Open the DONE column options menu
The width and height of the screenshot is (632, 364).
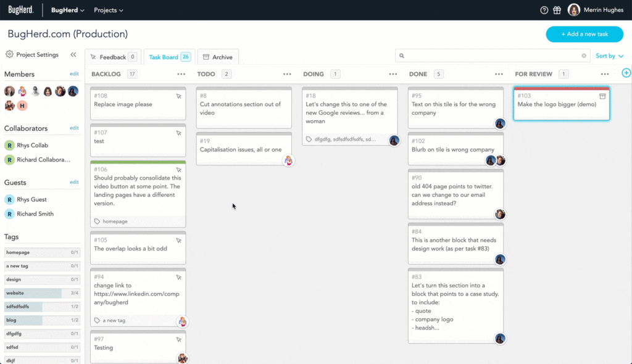(499, 74)
